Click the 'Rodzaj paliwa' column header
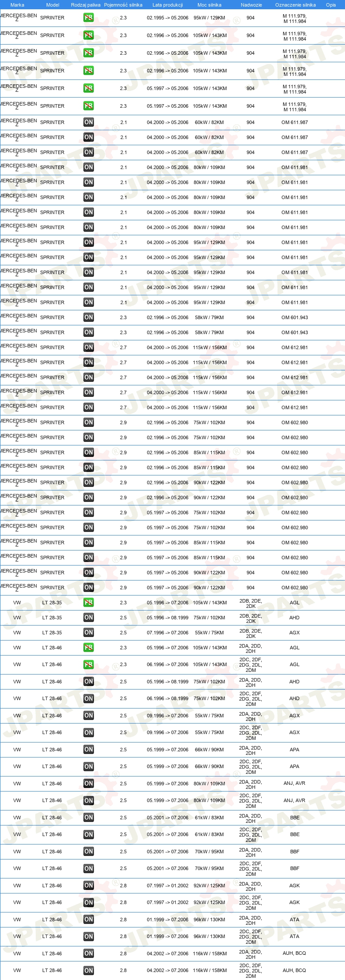 [x=86, y=5]
